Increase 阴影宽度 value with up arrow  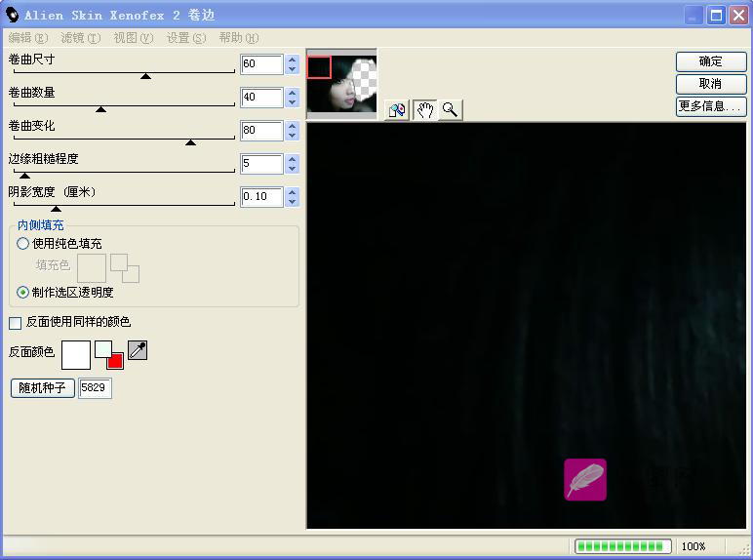pyautogui.click(x=292, y=192)
